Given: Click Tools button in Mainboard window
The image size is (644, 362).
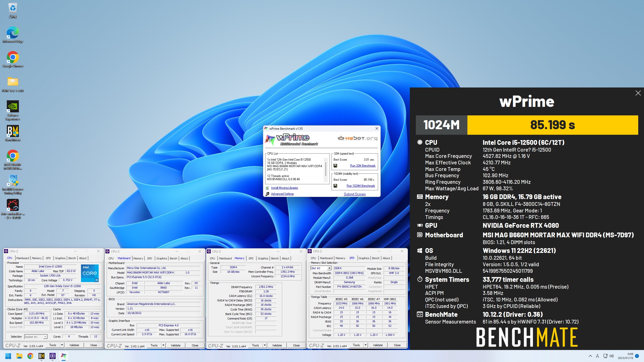Looking at the screenshot, I should [x=154, y=345].
